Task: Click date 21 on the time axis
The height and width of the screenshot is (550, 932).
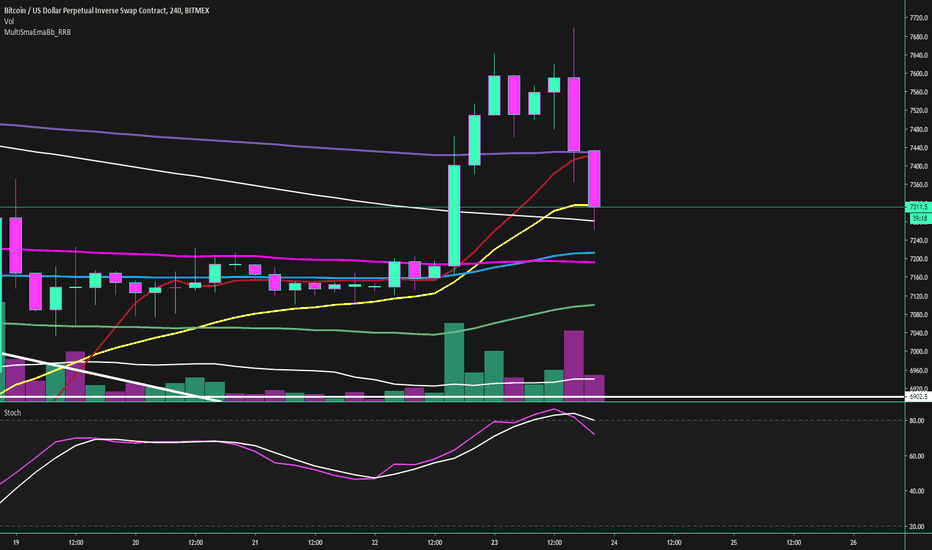Action: click(x=255, y=543)
